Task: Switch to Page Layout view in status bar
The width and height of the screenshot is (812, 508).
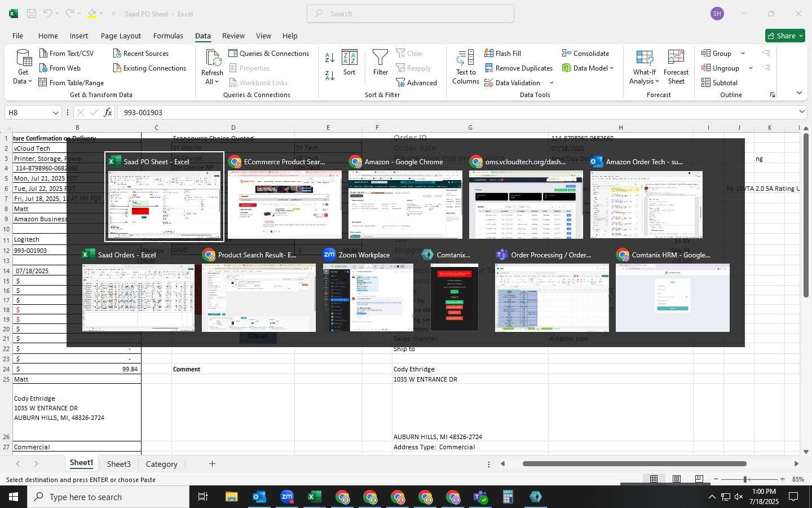Action: coord(676,479)
